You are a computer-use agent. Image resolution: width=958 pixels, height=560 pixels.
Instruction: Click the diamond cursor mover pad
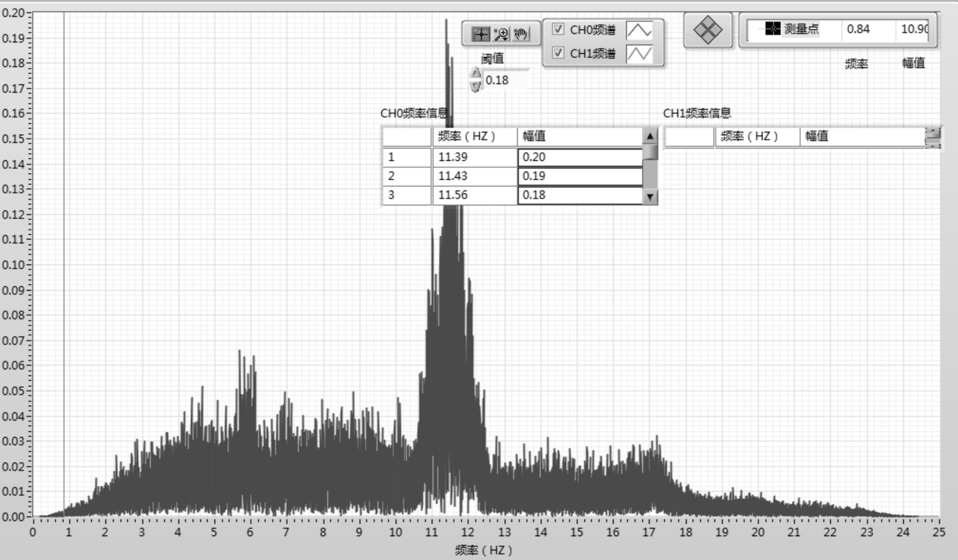coord(708,30)
